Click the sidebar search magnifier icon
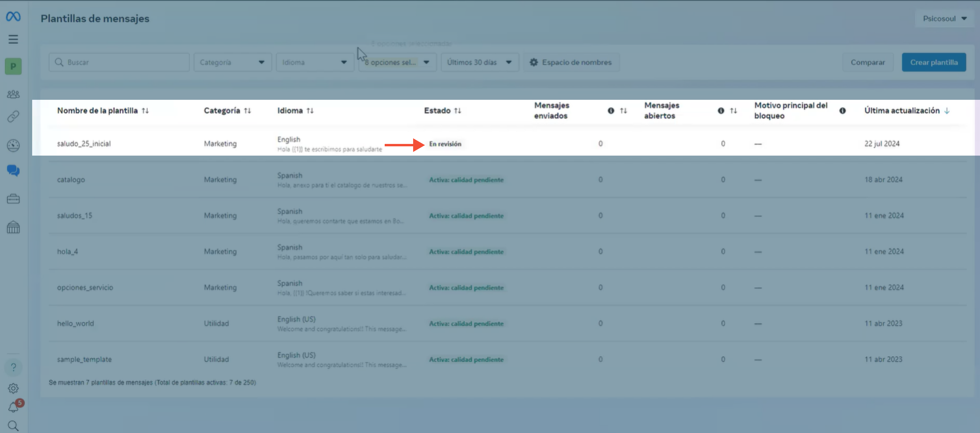Image resolution: width=980 pixels, height=433 pixels. [x=13, y=426]
